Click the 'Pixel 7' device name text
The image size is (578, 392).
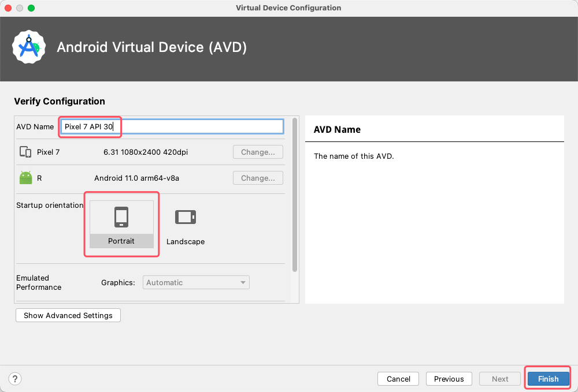tap(49, 152)
